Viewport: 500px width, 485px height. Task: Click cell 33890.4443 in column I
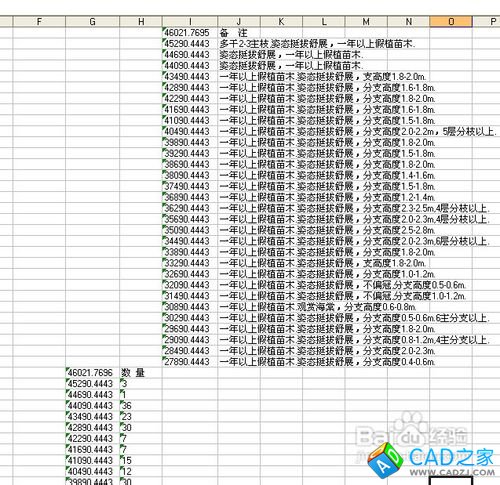click(190, 252)
